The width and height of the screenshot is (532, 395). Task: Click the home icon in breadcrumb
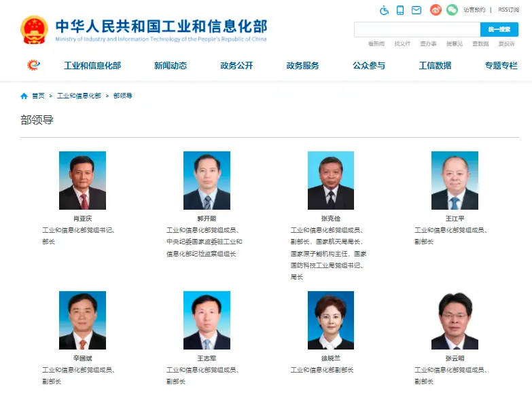[24, 96]
